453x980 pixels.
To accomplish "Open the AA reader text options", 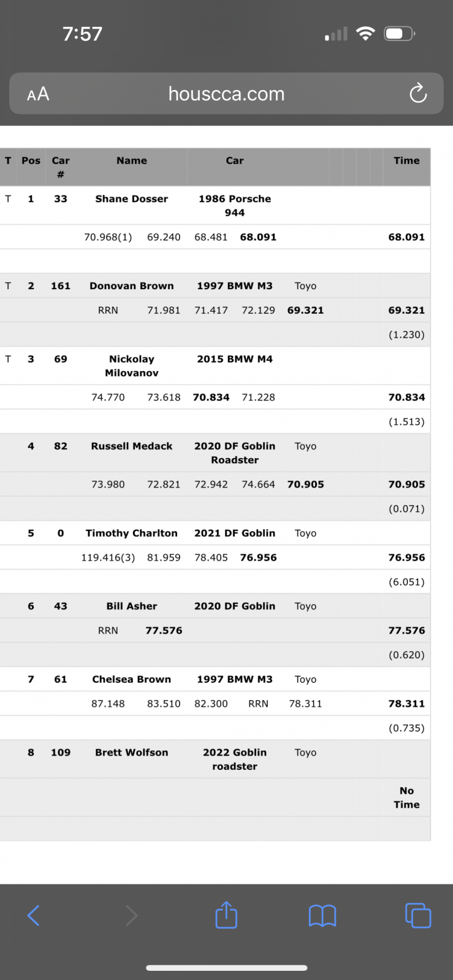I will [x=38, y=94].
